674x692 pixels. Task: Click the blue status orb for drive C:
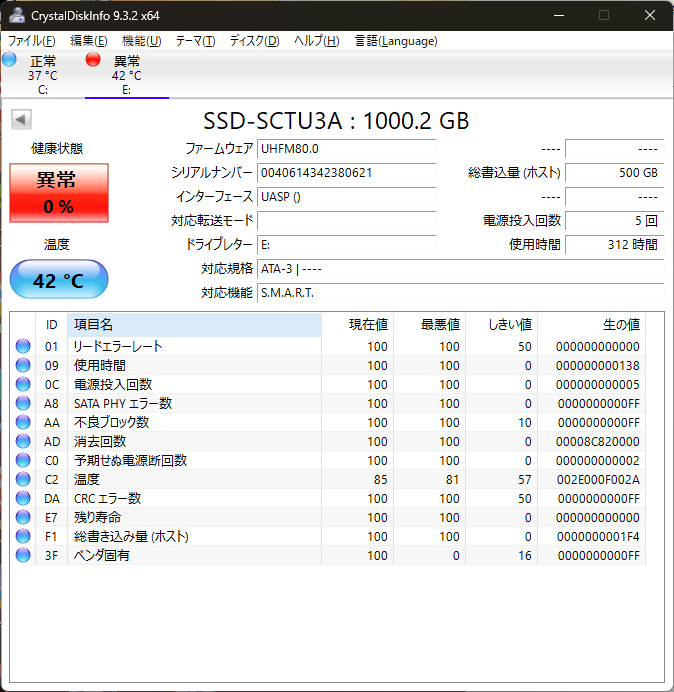click(x=9, y=60)
